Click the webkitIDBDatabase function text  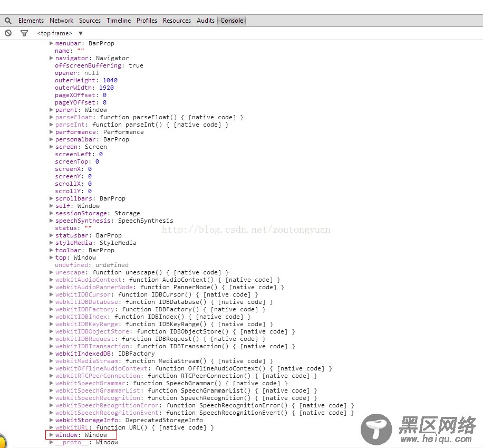point(164,302)
